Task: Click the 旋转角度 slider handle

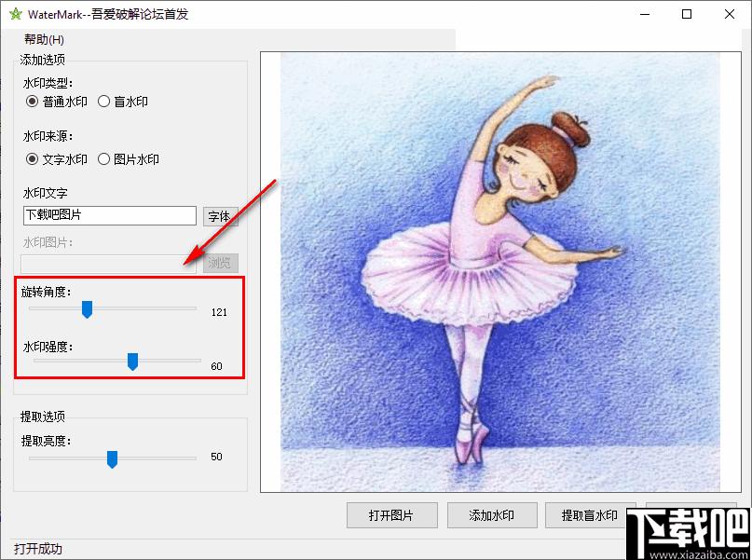Action: (x=87, y=309)
